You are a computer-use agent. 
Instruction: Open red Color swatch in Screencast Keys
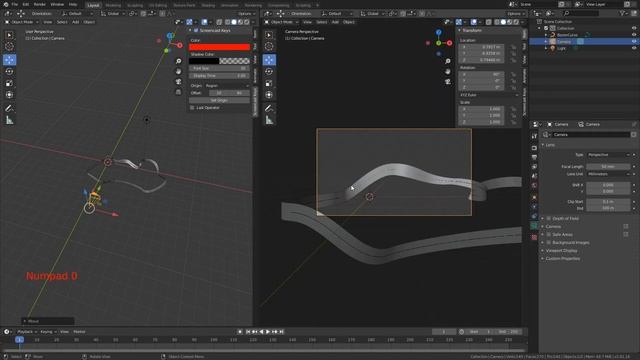(x=219, y=47)
